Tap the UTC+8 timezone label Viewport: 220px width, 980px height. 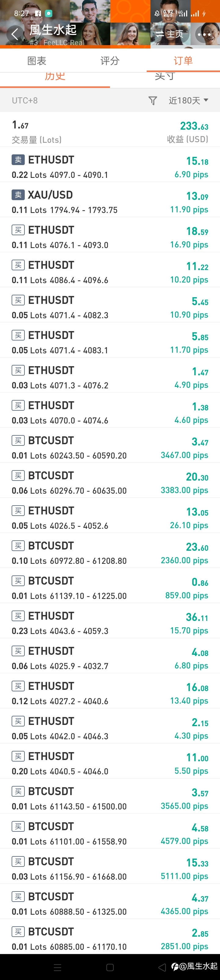click(25, 100)
